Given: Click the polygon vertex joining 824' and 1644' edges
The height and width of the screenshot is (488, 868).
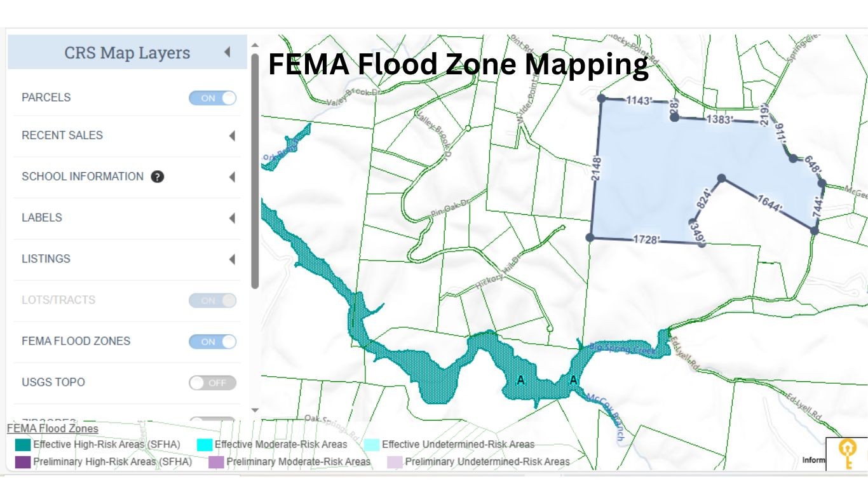Looking at the screenshot, I should (x=721, y=179).
